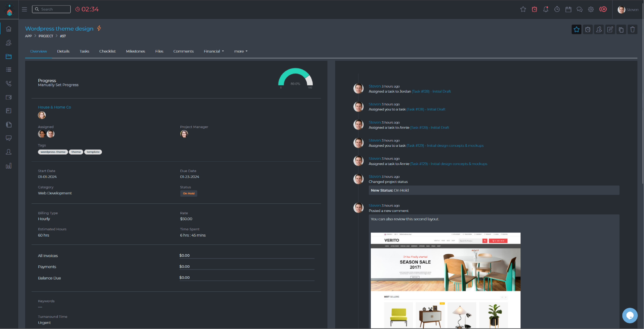Click the Project Manager avatar
Viewport: 644px width, 329px height.
184,134
